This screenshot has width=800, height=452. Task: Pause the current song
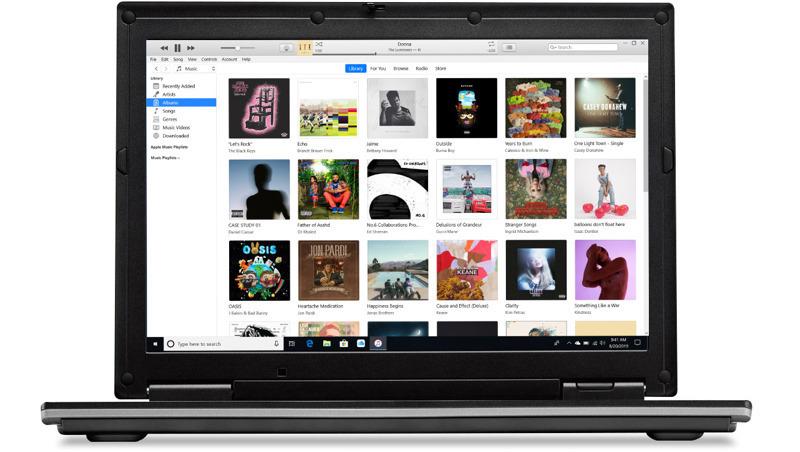[x=177, y=47]
